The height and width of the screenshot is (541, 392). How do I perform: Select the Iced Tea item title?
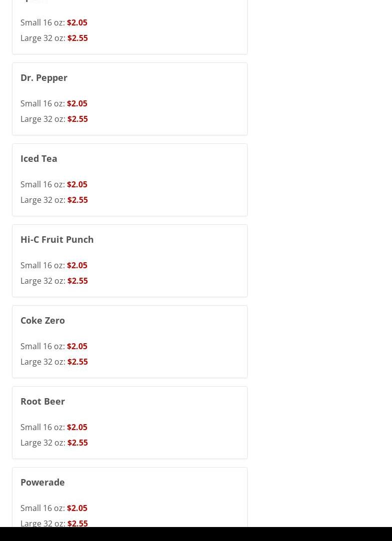coord(39,159)
